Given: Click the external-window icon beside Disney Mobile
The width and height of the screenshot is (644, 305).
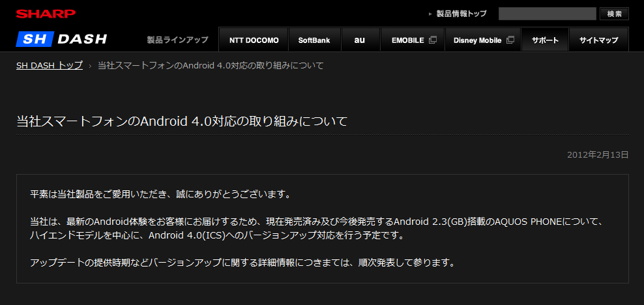Looking at the screenshot, I should click(x=510, y=40).
